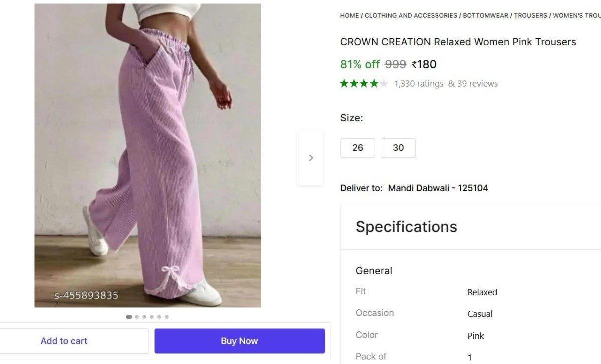Open the HOME breadcrumb link

(x=349, y=15)
